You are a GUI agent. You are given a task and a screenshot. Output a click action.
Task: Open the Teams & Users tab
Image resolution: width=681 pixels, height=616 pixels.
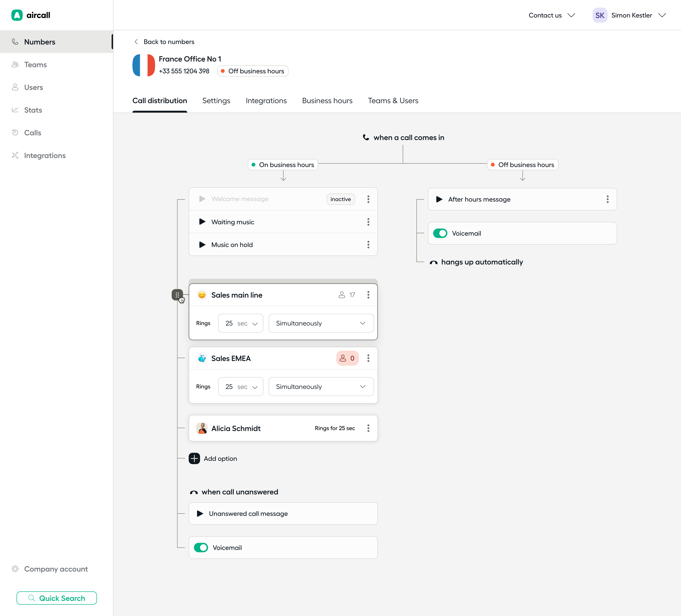[x=393, y=101]
